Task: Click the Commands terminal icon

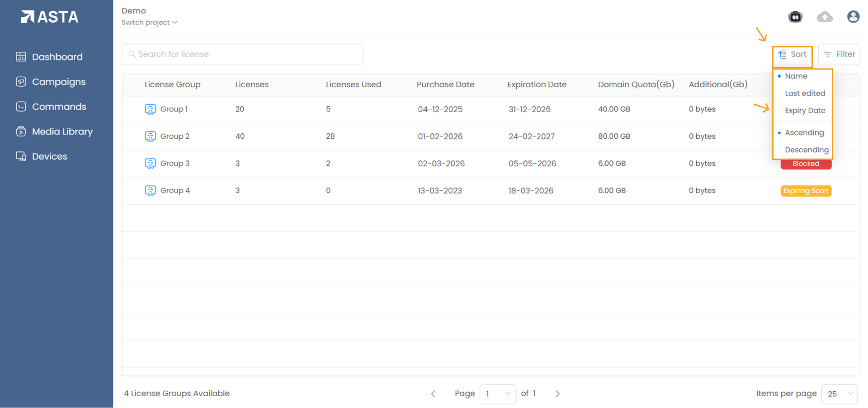Action: pyautogui.click(x=21, y=107)
